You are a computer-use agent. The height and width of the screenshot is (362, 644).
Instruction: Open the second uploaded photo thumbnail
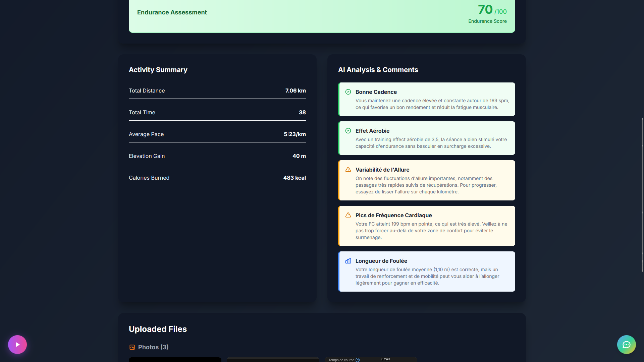(273, 360)
